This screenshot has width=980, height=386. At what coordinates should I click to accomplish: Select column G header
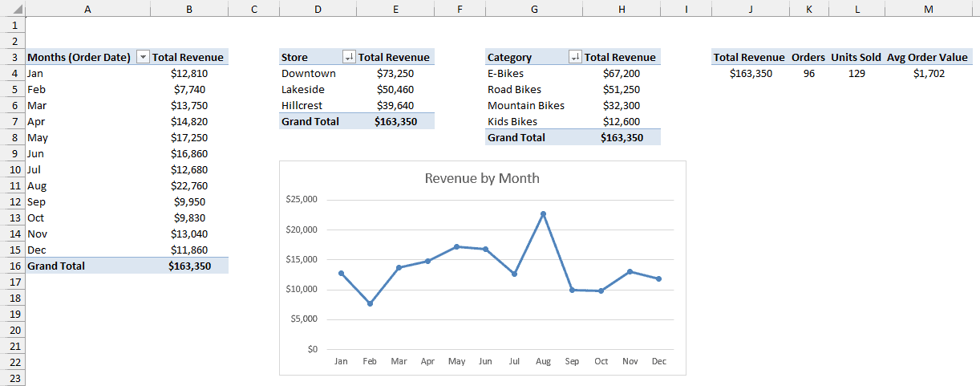pyautogui.click(x=534, y=9)
